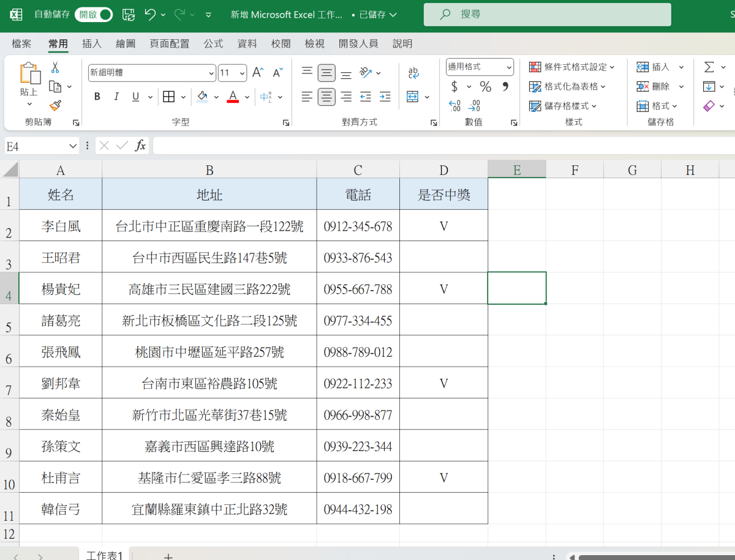Click the Cut scissors icon
735x560 pixels.
click(55, 67)
